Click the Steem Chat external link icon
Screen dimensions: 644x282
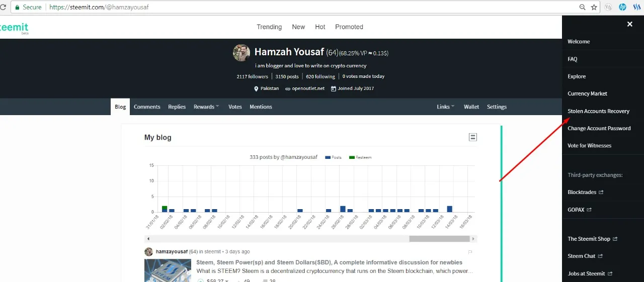tap(600, 256)
